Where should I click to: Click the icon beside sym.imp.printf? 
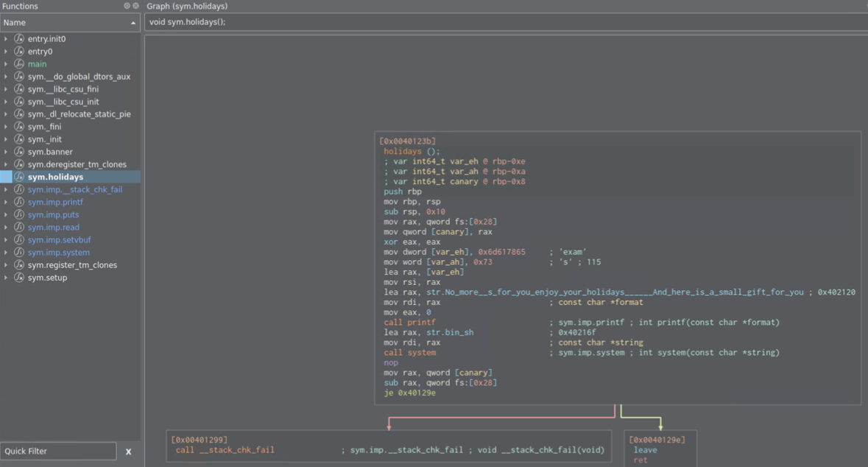point(19,202)
